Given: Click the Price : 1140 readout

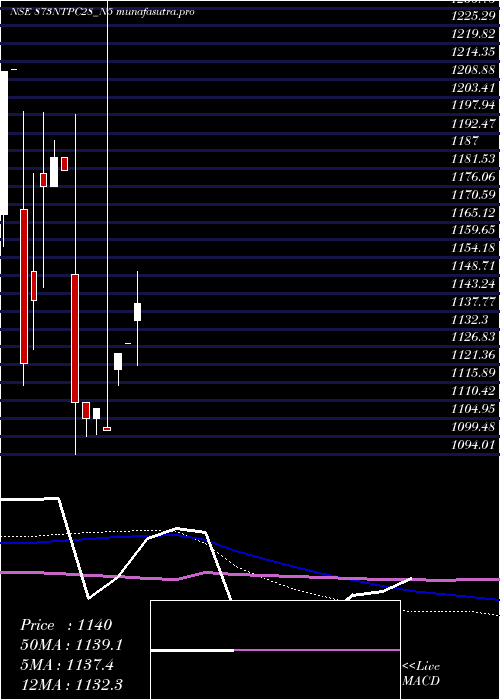Looking at the screenshot, I should point(66,625).
